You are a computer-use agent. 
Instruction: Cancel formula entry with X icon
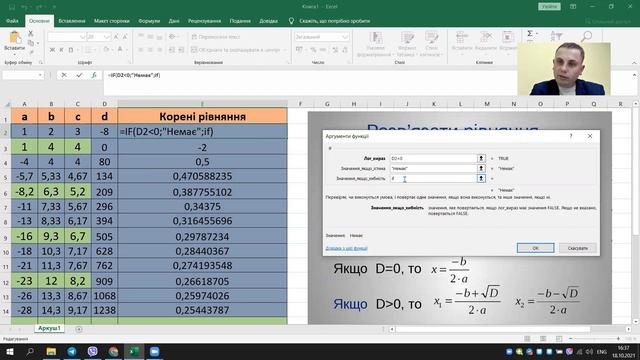tap(64, 75)
